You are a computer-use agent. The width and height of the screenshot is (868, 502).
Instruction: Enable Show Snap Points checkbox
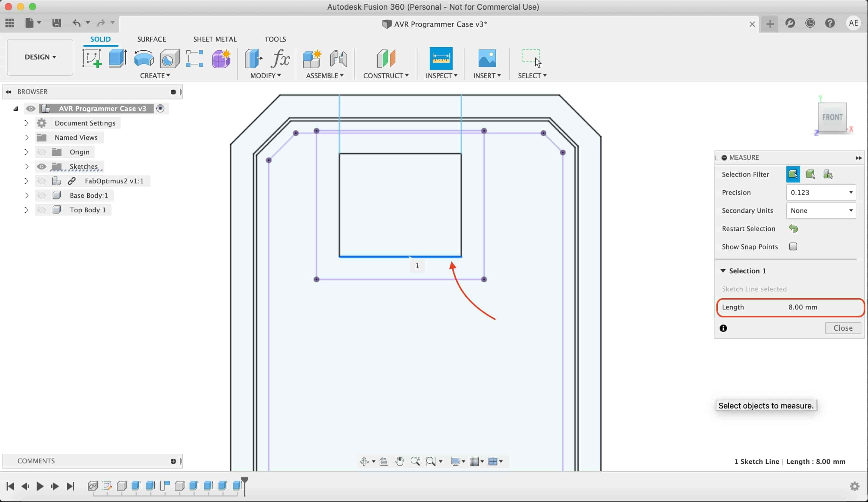(x=793, y=246)
